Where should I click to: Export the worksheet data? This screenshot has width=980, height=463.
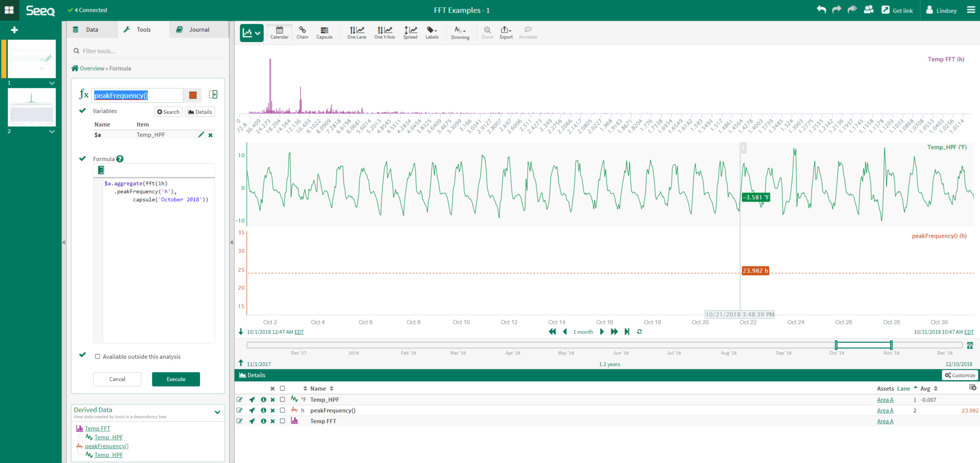point(506,33)
